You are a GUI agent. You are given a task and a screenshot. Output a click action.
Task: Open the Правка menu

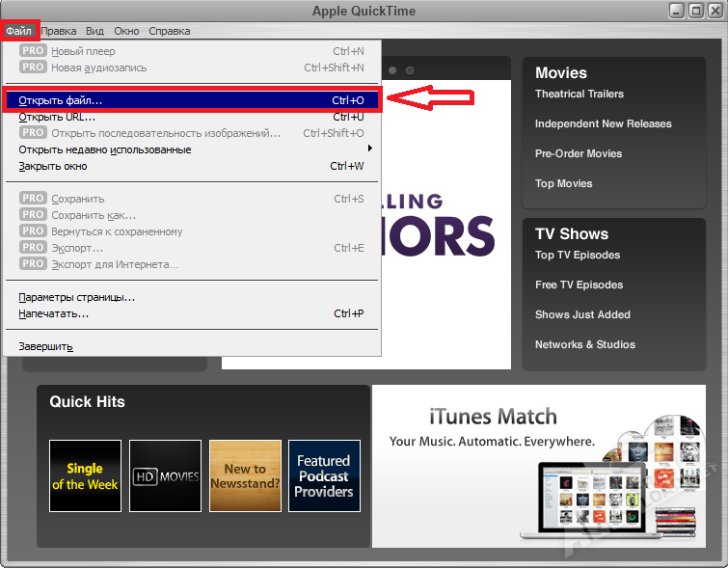(59, 31)
